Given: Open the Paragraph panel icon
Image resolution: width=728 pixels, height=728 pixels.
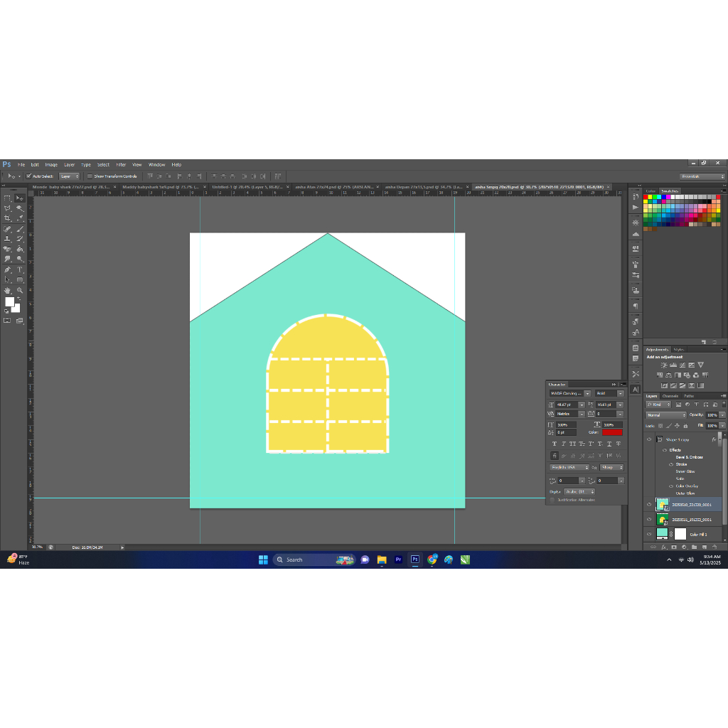Looking at the screenshot, I should [636, 306].
